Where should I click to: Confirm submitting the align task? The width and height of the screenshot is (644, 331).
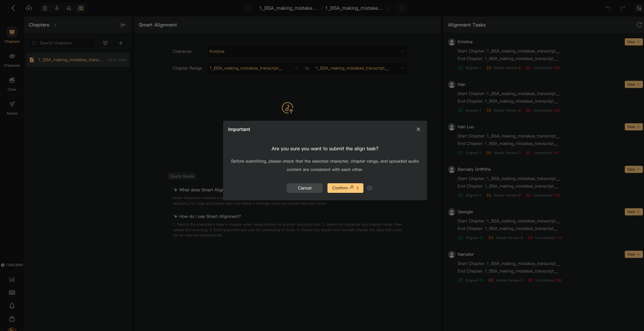(x=345, y=188)
